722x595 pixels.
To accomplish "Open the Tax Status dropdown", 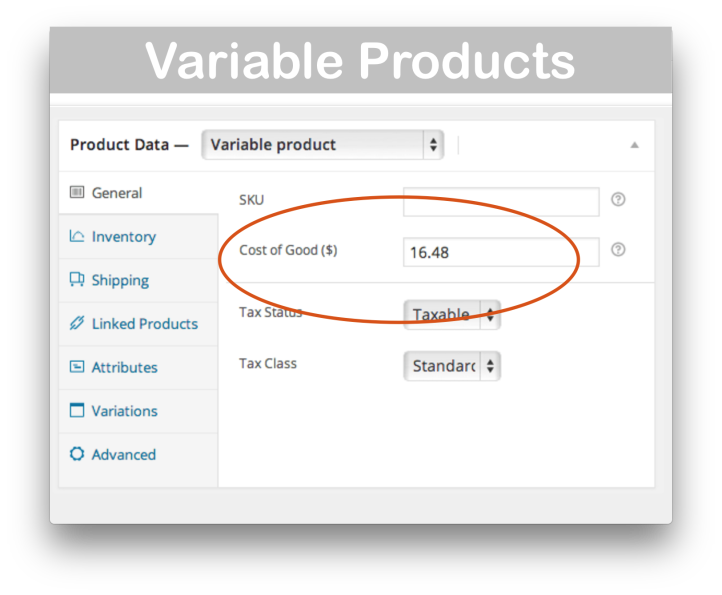I will [x=451, y=315].
